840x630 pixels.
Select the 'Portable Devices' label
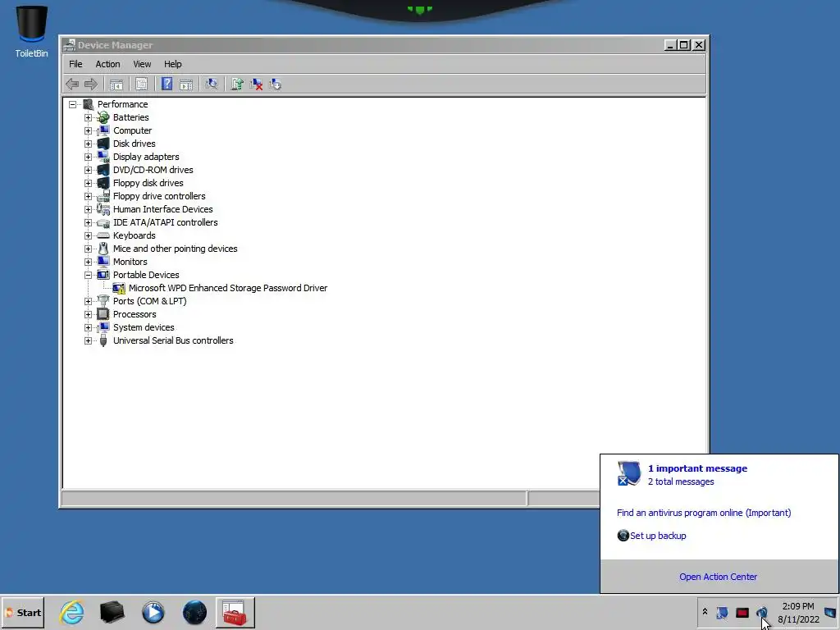[146, 275]
